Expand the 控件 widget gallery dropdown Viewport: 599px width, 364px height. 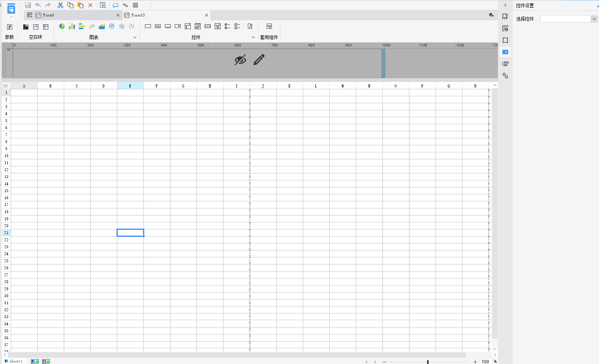pos(253,37)
